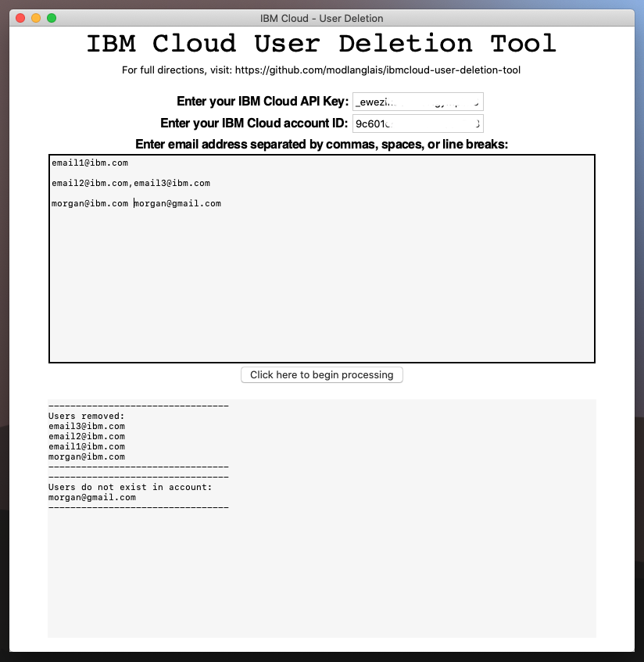Click the 'Click here to begin processing' button
Screen dimensions: 644x662
click(x=322, y=375)
